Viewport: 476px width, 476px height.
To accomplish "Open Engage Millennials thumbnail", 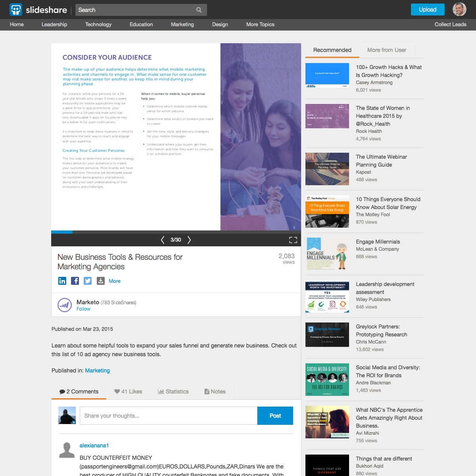I will click(327, 254).
